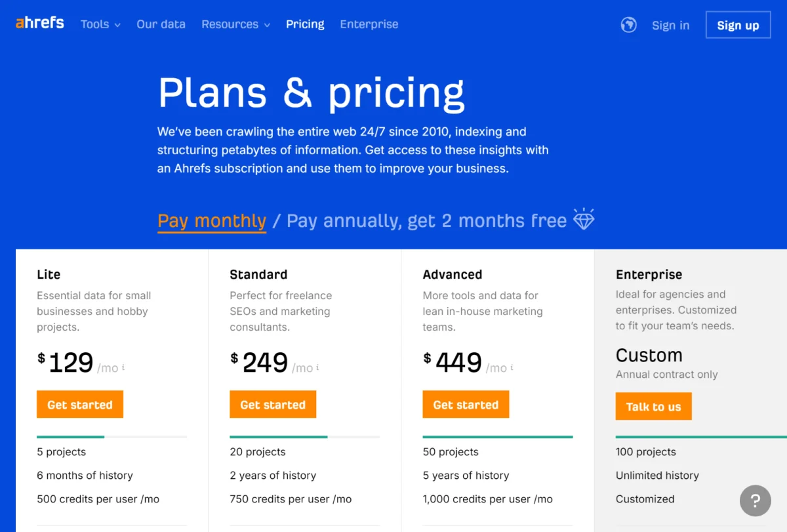Open the Enterprise nav link
This screenshot has width=787, height=532.
pos(369,24)
